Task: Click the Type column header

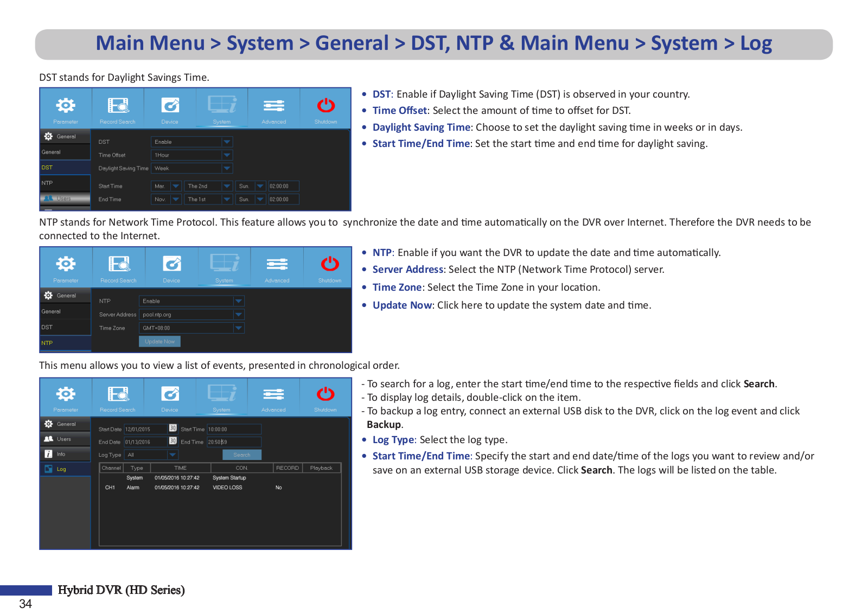Action: click(x=137, y=468)
